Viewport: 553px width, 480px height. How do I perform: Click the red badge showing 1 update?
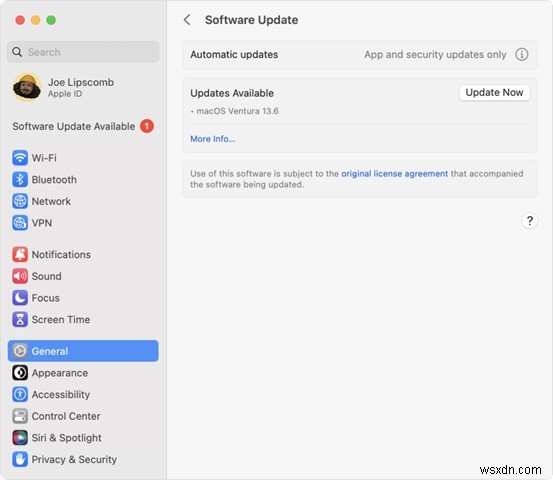click(147, 126)
